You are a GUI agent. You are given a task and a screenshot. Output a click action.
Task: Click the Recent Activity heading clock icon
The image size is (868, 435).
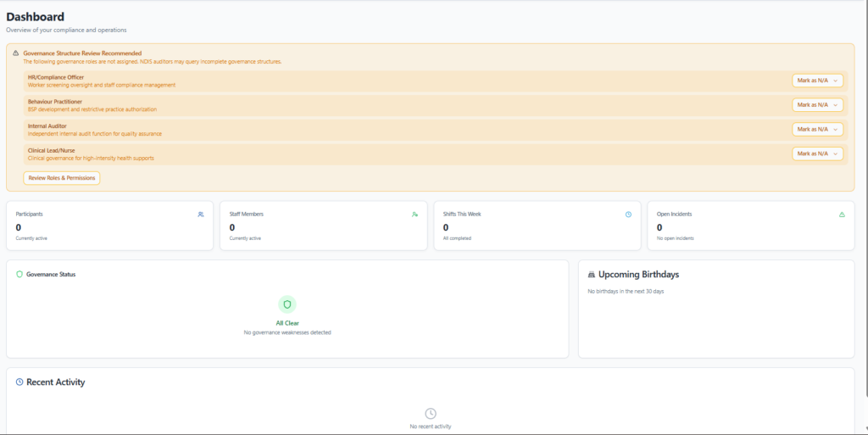19,382
